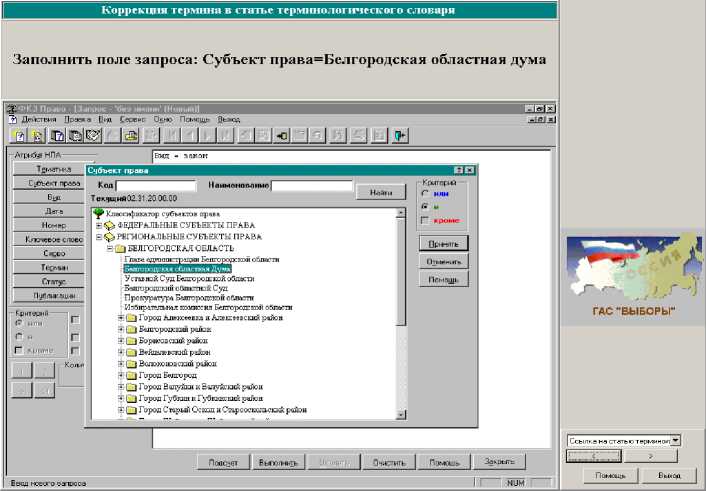Click the tree icon of Классификатор субъектов права
The image size is (706, 491).
point(98,214)
